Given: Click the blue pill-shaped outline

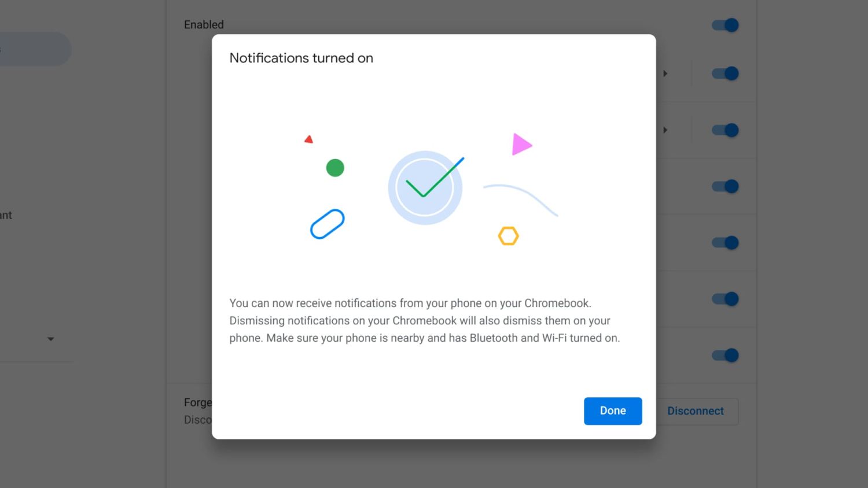Looking at the screenshot, I should pyautogui.click(x=328, y=224).
